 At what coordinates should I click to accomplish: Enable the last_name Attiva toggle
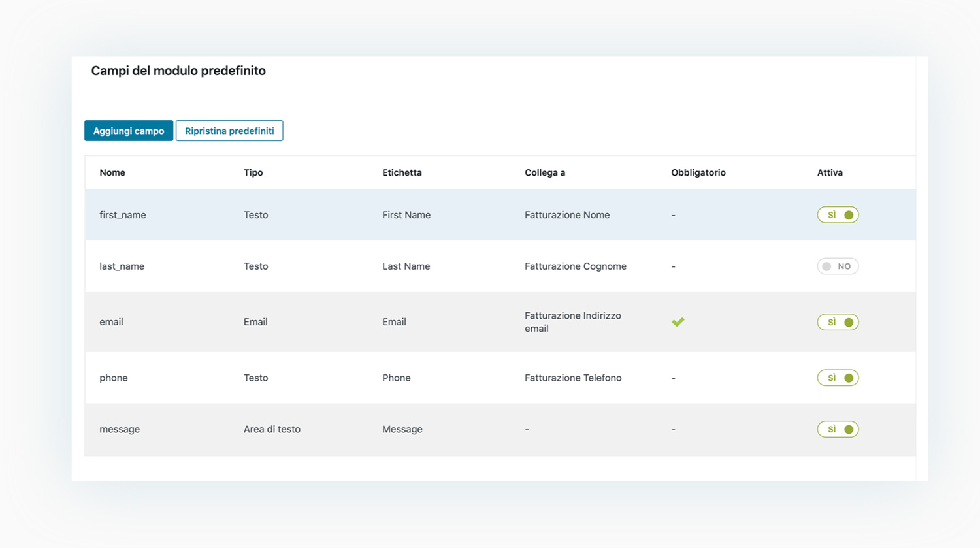838,266
